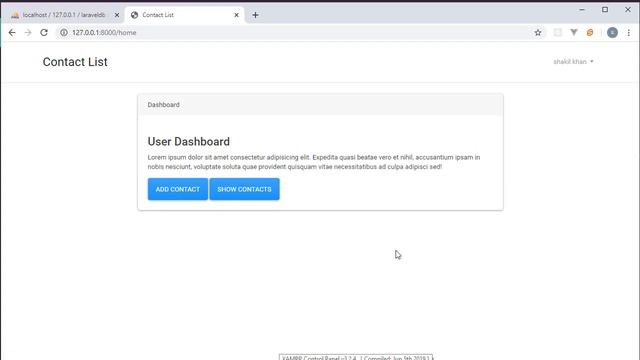Click the globe favicon on Contact List tab

[134, 15]
